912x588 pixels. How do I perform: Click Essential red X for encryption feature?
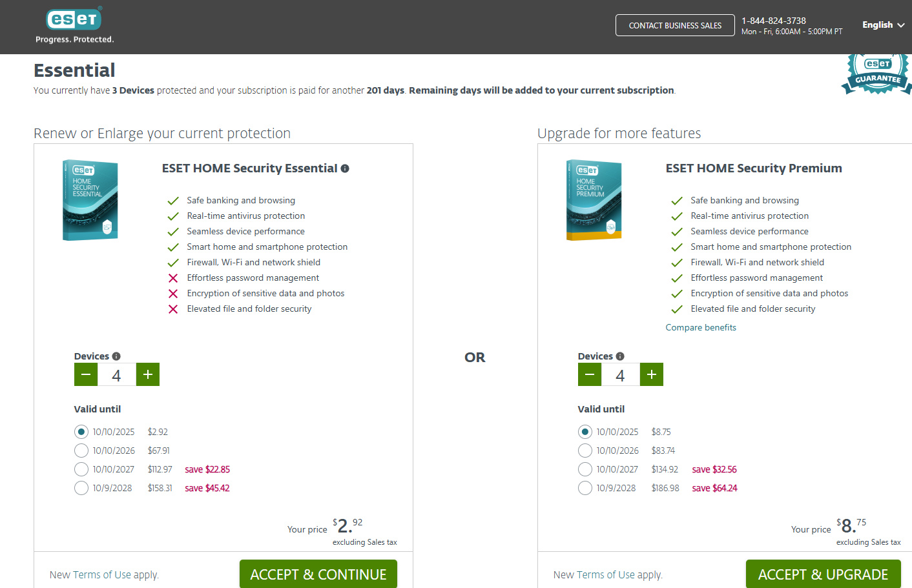pos(173,294)
